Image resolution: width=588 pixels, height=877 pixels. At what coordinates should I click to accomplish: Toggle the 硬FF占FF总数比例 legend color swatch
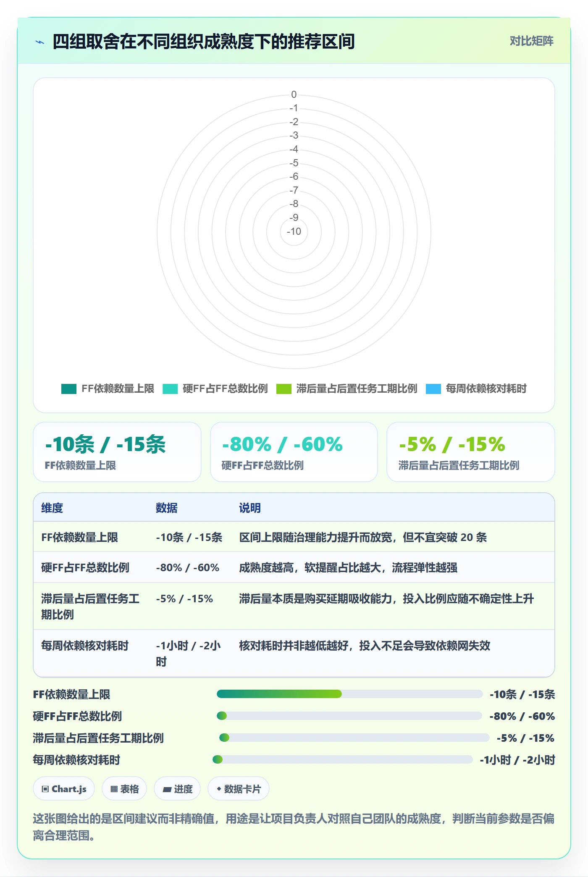tap(170, 389)
